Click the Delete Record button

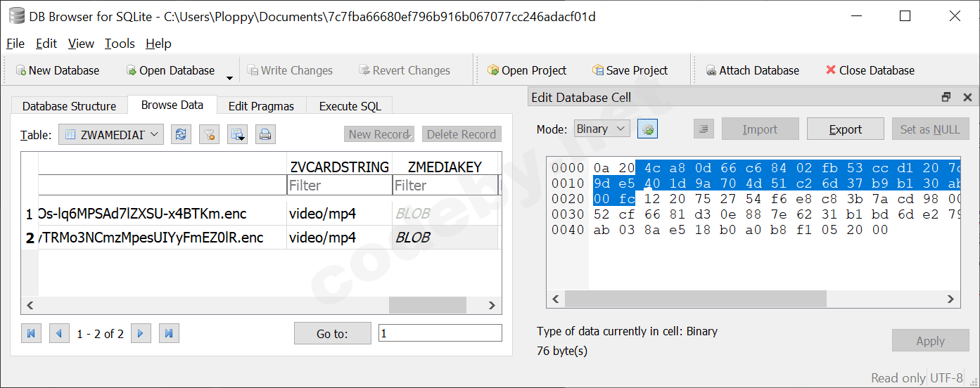[x=462, y=134]
